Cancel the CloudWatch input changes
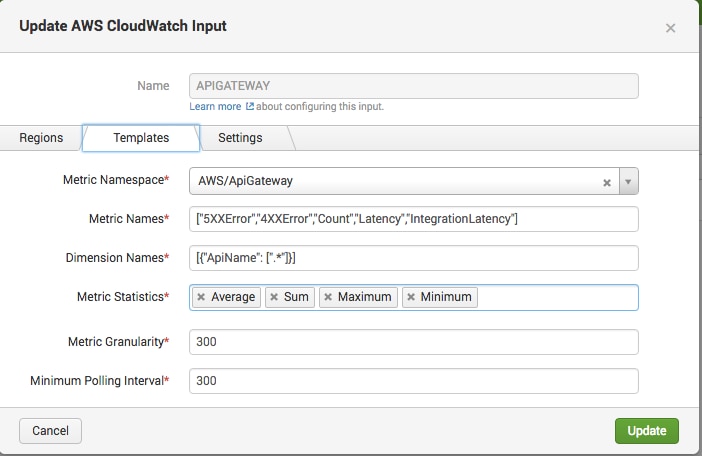 pos(50,431)
